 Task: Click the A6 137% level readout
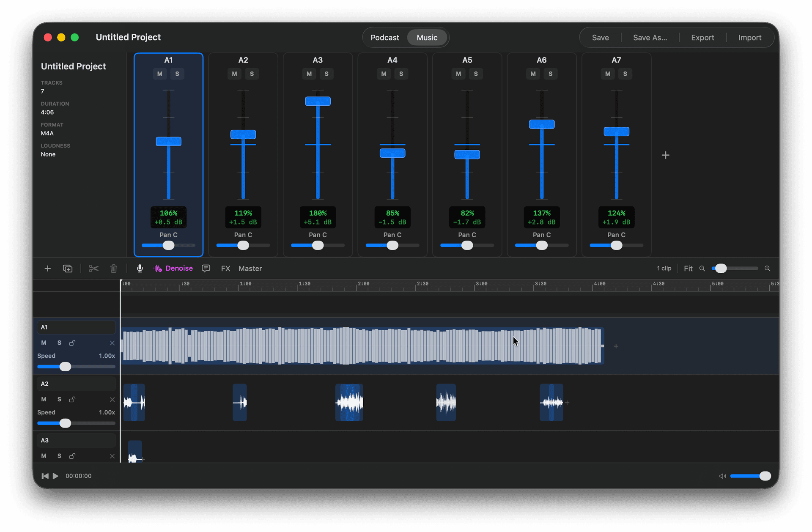(542, 217)
